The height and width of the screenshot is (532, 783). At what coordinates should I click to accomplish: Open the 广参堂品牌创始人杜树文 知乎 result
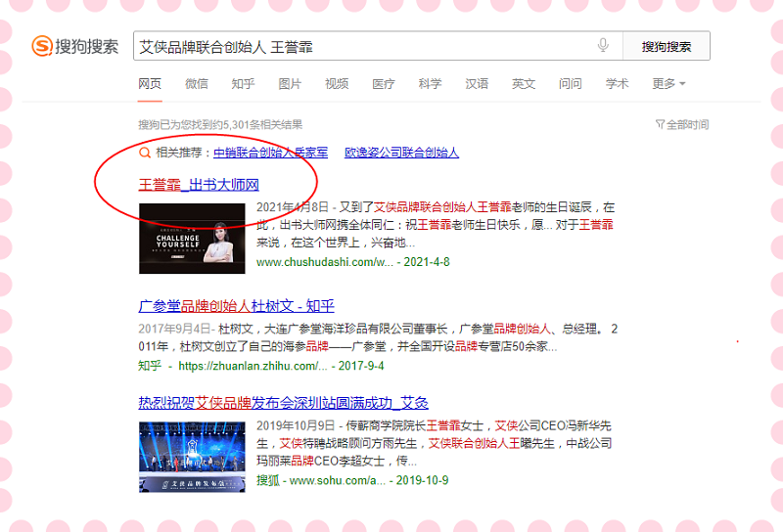pos(236,304)
